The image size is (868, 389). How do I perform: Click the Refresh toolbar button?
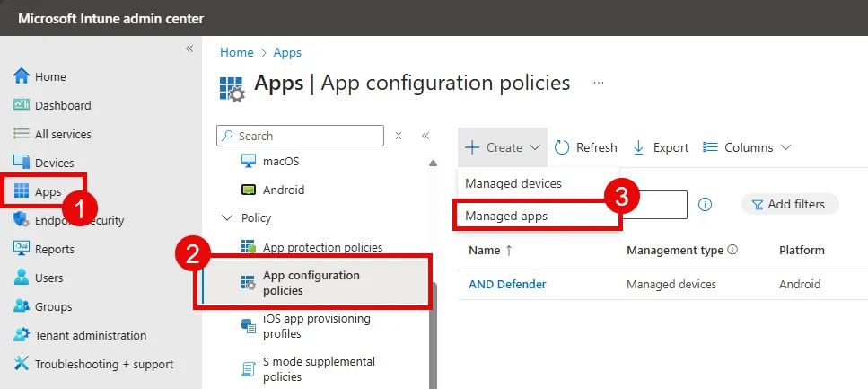[x=585, y=147]
